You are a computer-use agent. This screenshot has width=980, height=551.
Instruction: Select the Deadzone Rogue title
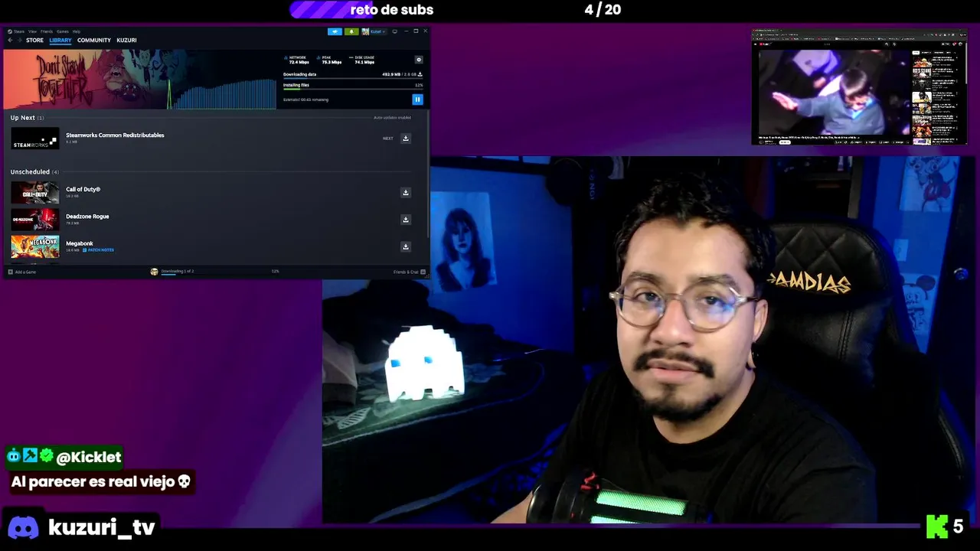coord(87,217)
